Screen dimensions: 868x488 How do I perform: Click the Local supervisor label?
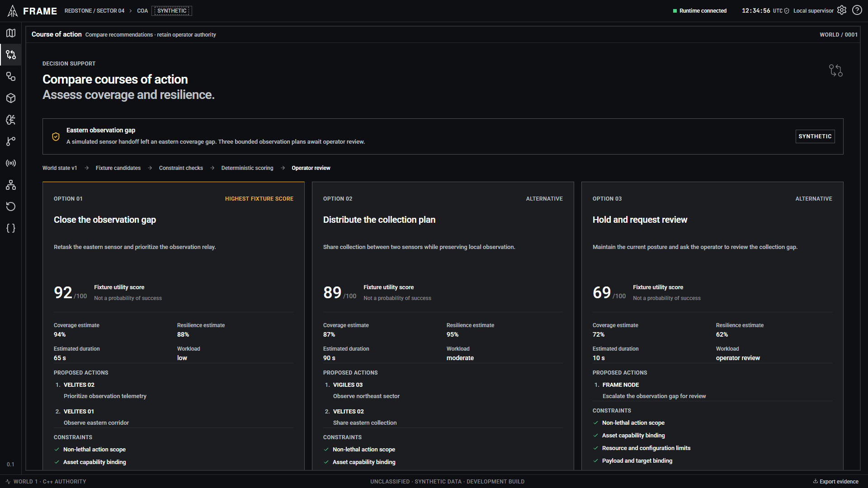(813, 11)
